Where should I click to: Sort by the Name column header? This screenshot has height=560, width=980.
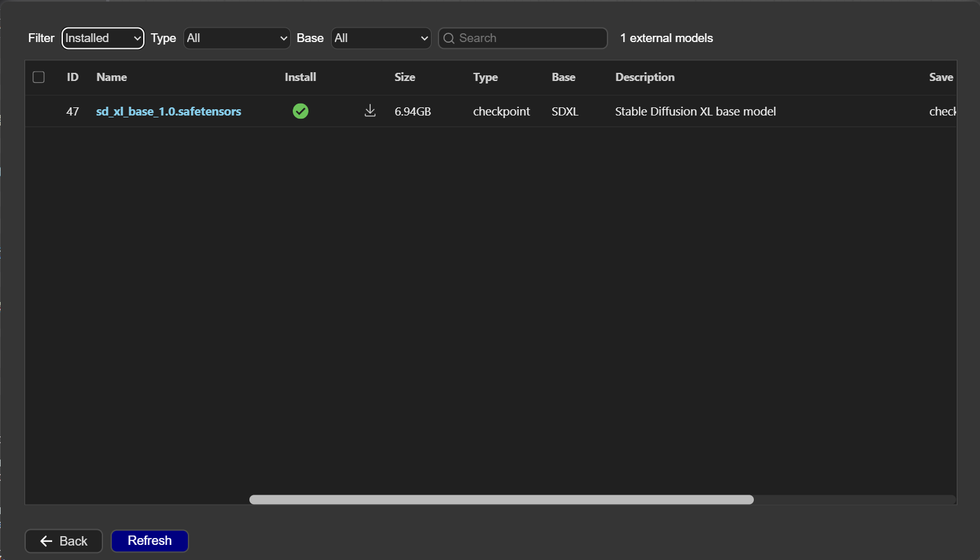click(112, 77)
